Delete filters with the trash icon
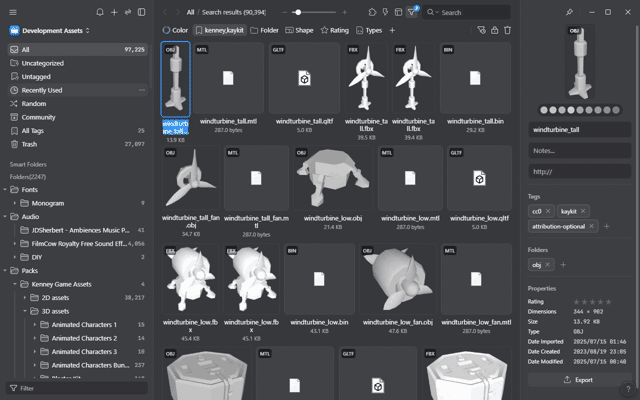 click(507, 30)
